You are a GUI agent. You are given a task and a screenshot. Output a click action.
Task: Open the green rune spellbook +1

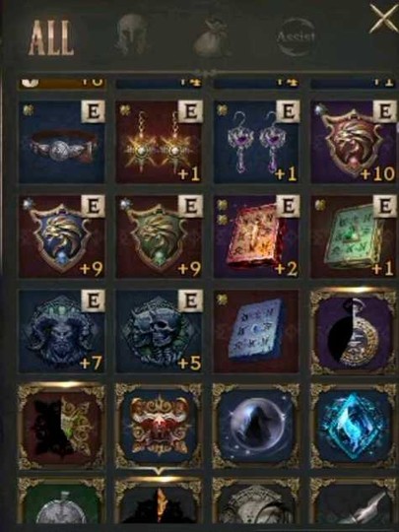(x=354, y=236)
